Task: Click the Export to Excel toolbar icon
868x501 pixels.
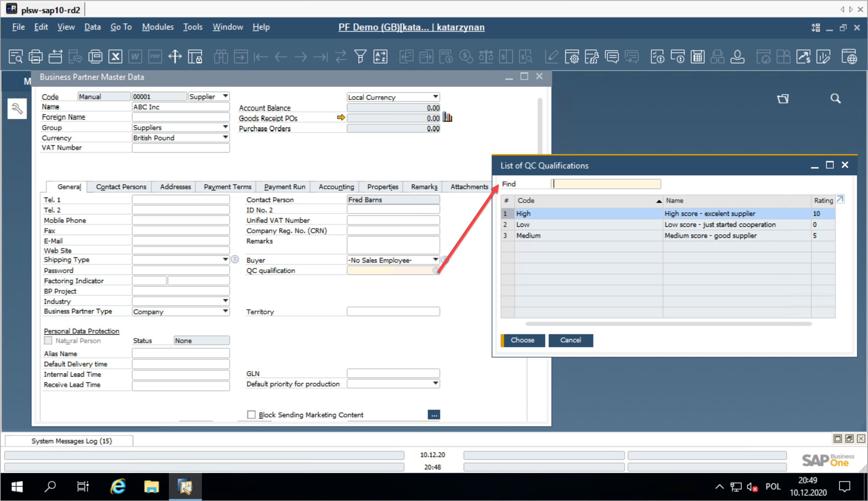Action: coord(115,56)
